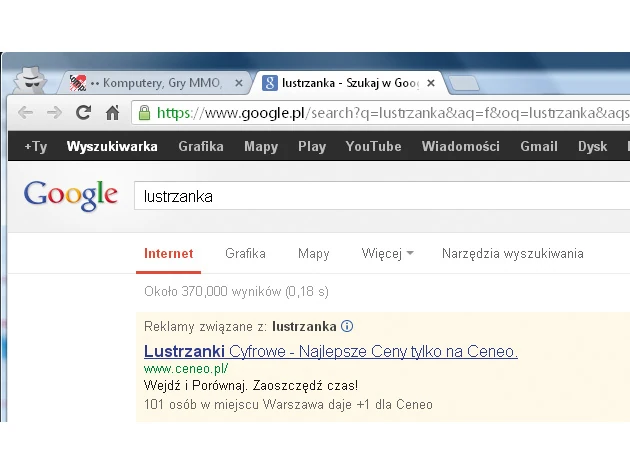Open Grafika in the black navigation bar
The width and height of the screenshot is (630, 473).
point(201,146)
